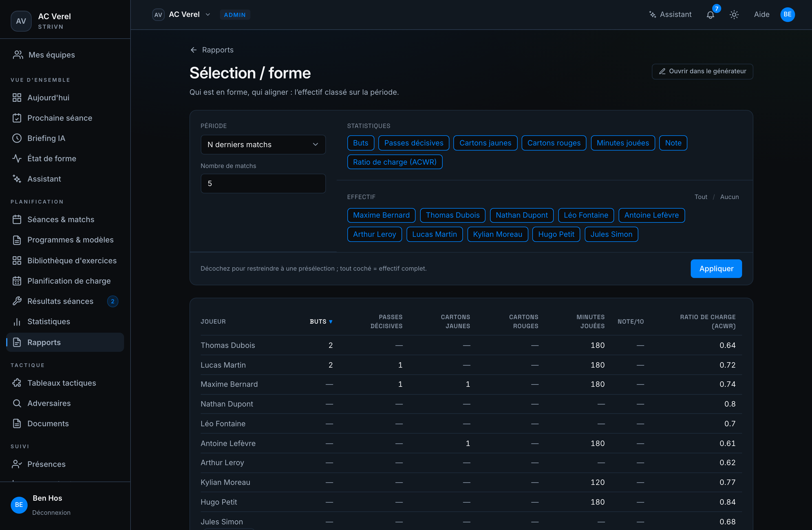Click Ouvrir dans le générateur
The width and height of the screenshot is (812, 530).
click(702, 71)
